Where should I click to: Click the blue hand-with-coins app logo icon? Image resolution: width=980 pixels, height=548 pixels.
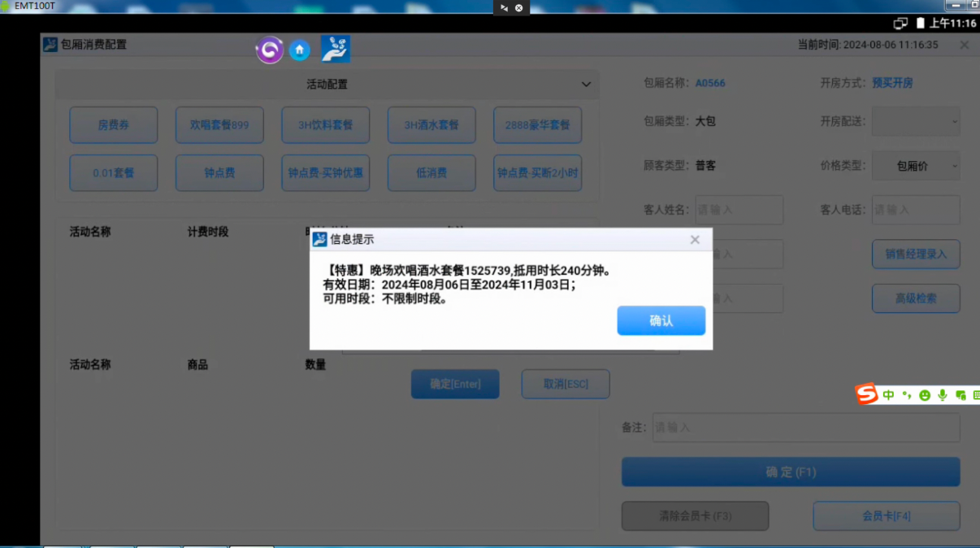coord(334,49)
